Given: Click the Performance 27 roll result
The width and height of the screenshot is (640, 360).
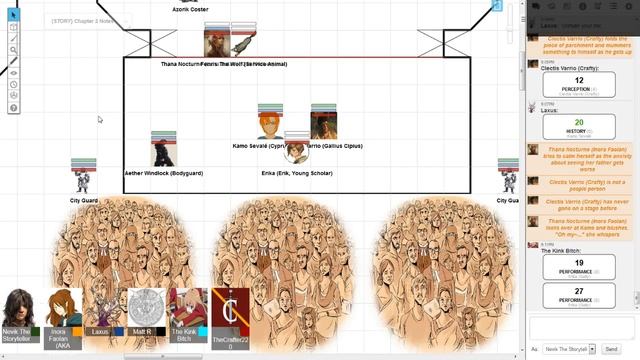Looking at the screenshot, I should pos(579,296).
